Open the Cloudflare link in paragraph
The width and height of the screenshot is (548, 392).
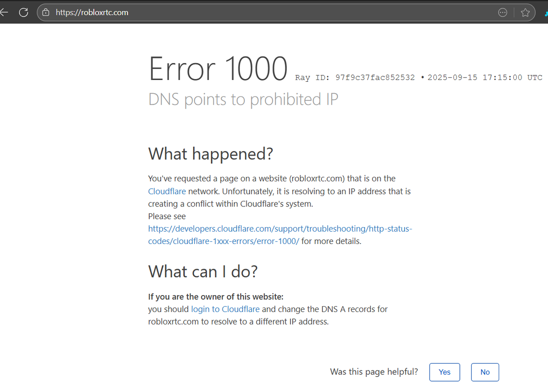point(167,191)
